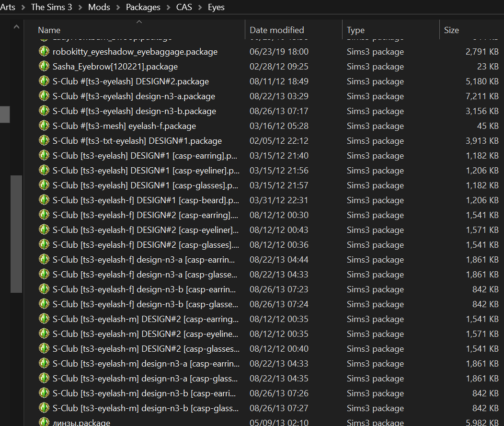Click date 08/22/13 03:29
The width and height of the screenshot is (504, 426).
279,96
